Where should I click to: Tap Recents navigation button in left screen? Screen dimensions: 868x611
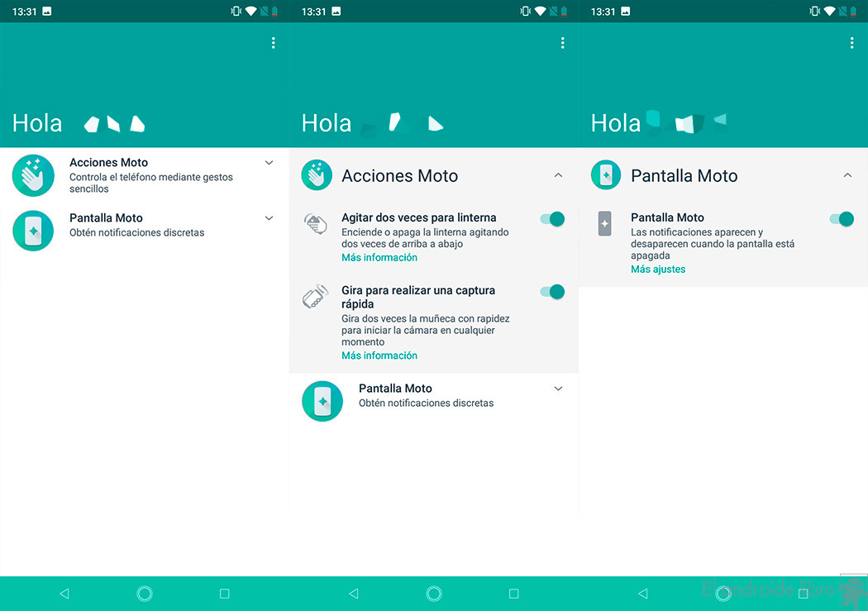[x=224, y=594]
